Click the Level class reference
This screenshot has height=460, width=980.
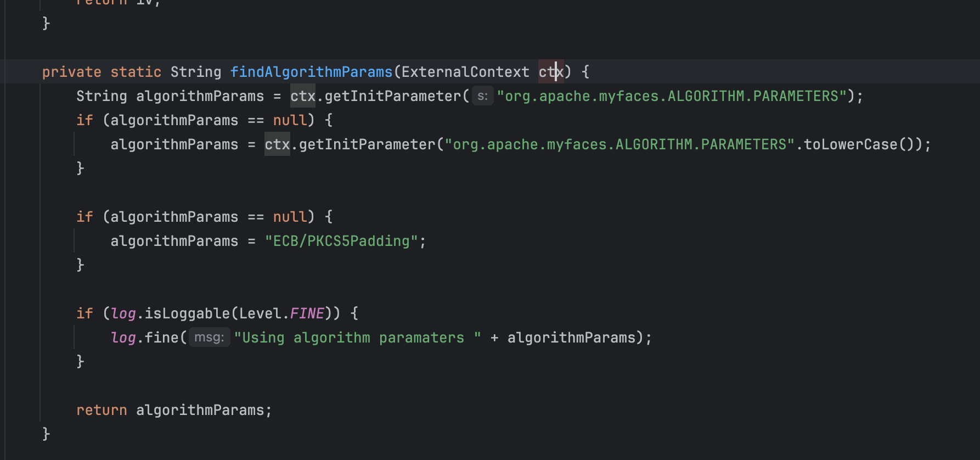coord(260,313)
